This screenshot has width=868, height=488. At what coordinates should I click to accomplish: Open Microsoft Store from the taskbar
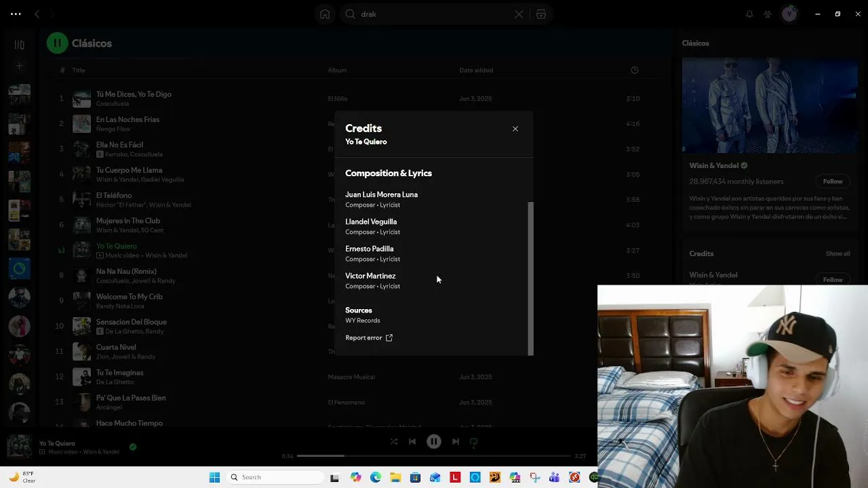pyautogui.click(x=415, y=478)
